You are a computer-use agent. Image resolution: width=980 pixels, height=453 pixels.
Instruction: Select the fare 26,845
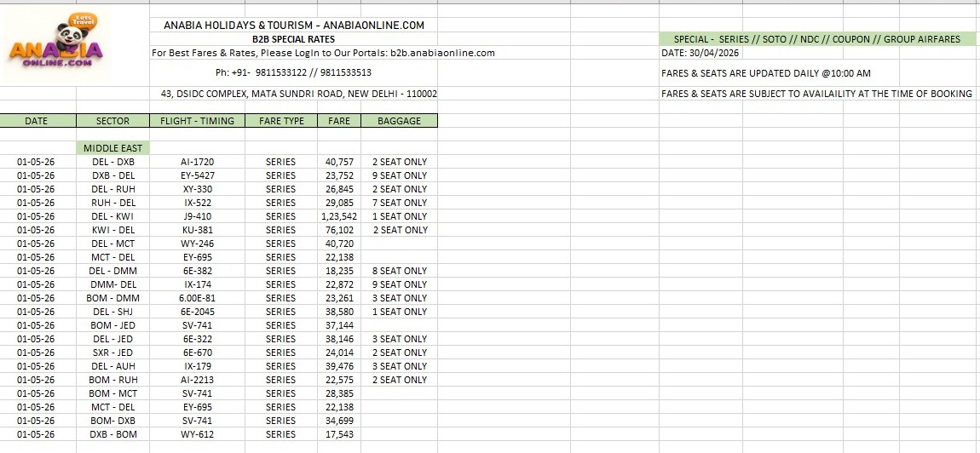coord(339,189)
